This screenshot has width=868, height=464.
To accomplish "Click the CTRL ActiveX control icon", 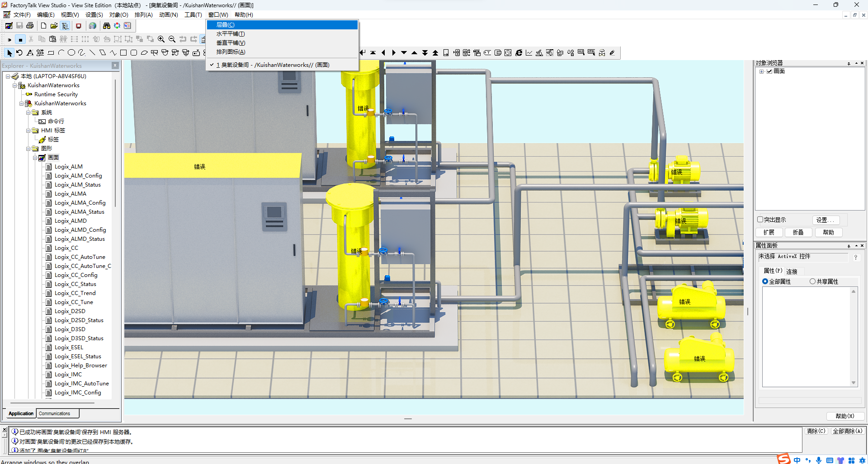I will [591, 53].
